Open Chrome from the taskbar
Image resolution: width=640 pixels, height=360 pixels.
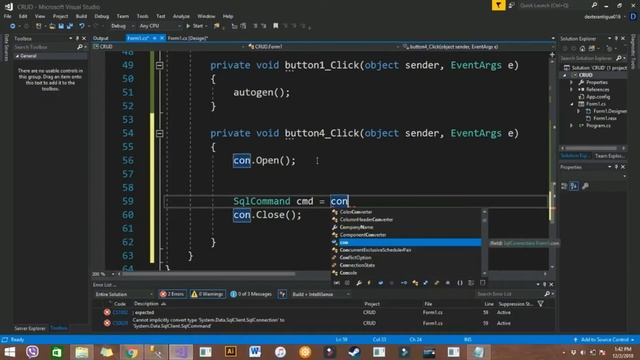131,352
